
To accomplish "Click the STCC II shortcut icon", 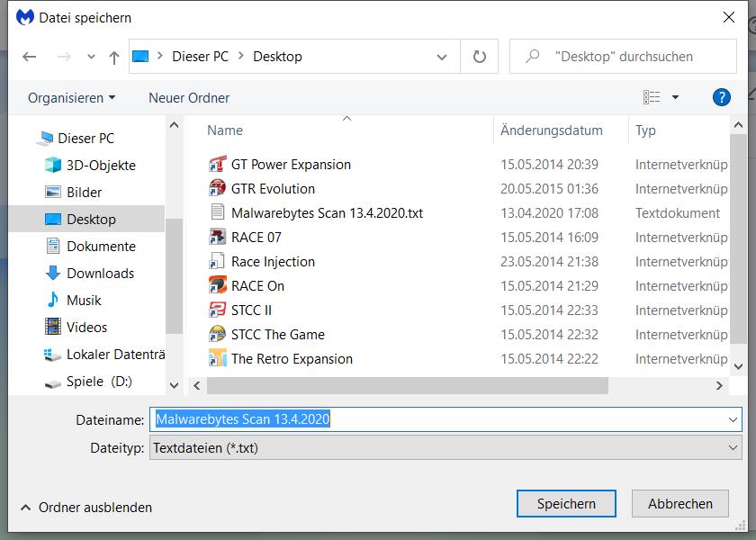I will coord(218,310).
